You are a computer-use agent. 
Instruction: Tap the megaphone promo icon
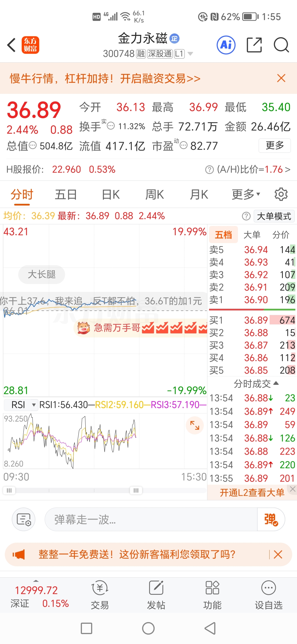pyautogui.click(x=19, y=554)
